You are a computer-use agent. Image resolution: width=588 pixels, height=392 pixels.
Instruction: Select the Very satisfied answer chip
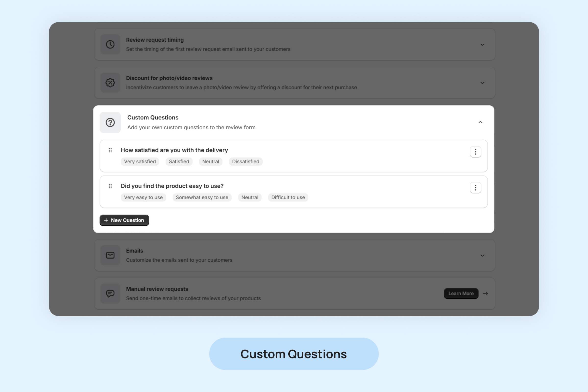point(140,161)
